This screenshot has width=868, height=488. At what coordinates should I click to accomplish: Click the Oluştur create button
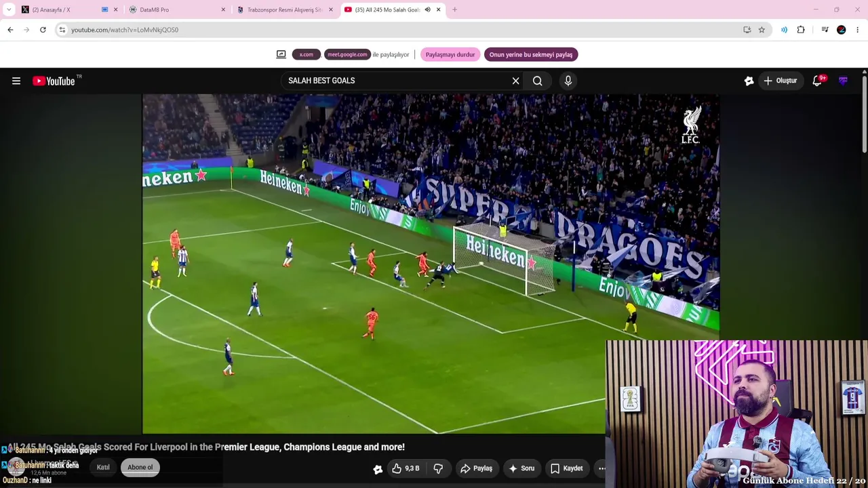coord(781,81)
